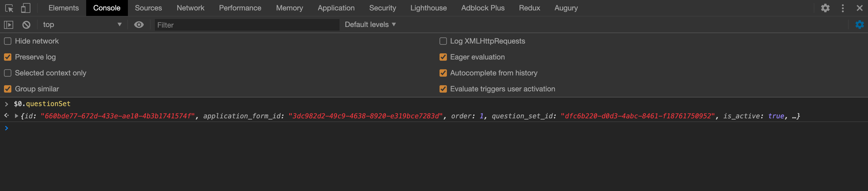Clear the console with the ban icon
Screen dimensions: 868x191
click(x=26, y=25)
